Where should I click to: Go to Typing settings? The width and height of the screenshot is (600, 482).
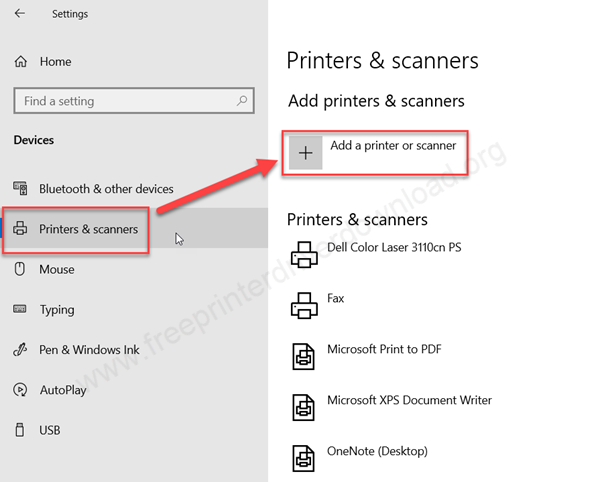pyautogui.click(x=57, y=310)
